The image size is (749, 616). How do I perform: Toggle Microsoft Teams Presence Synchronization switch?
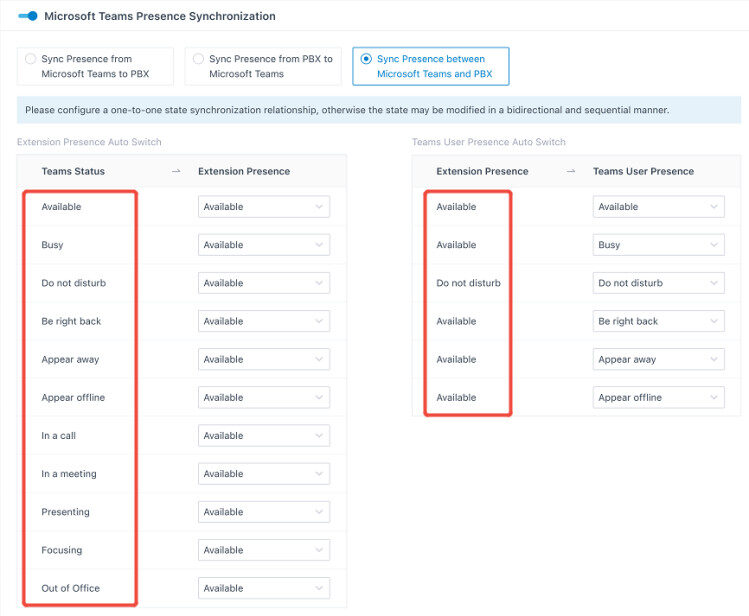pyautogui.click(x=28, y=16)
